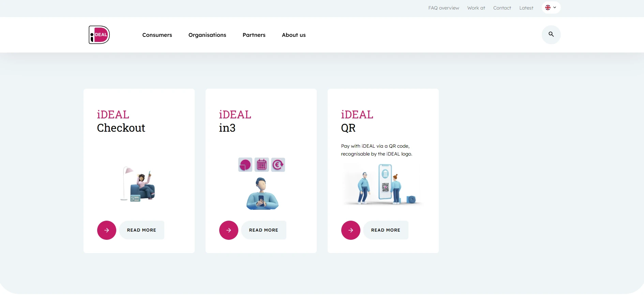Open the Partners menu
Screen dimensions: 644x308
coord(254,35)
